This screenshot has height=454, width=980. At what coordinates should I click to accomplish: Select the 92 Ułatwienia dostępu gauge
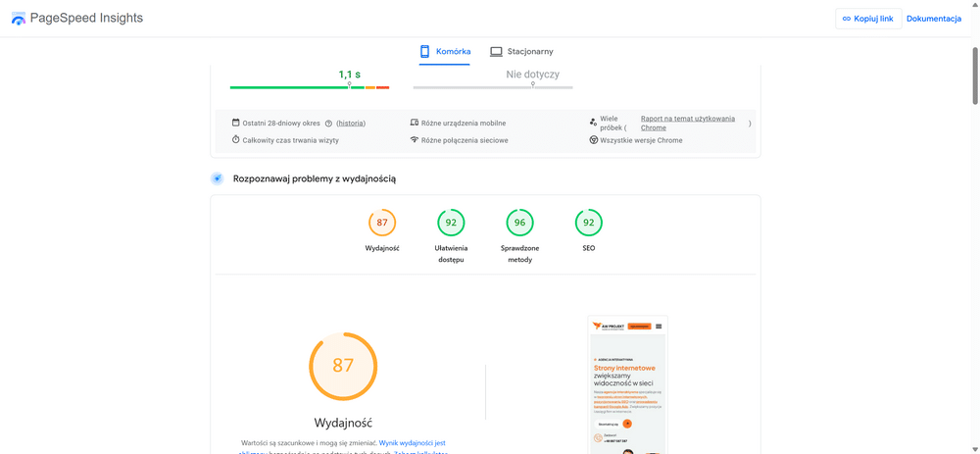(451, 223)
